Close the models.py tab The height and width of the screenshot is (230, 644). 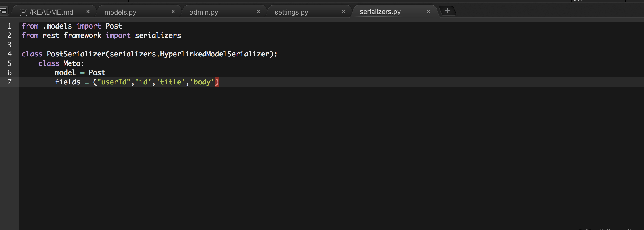point(173,12)
